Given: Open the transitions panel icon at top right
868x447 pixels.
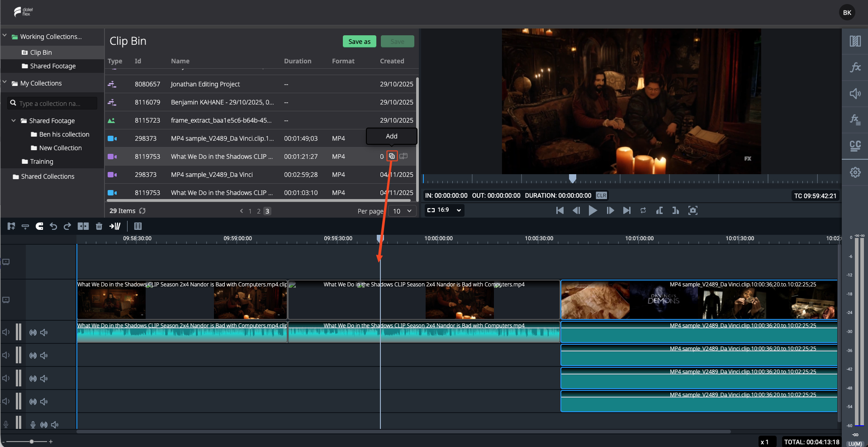Looking at the screenshot, I should 855,41.
